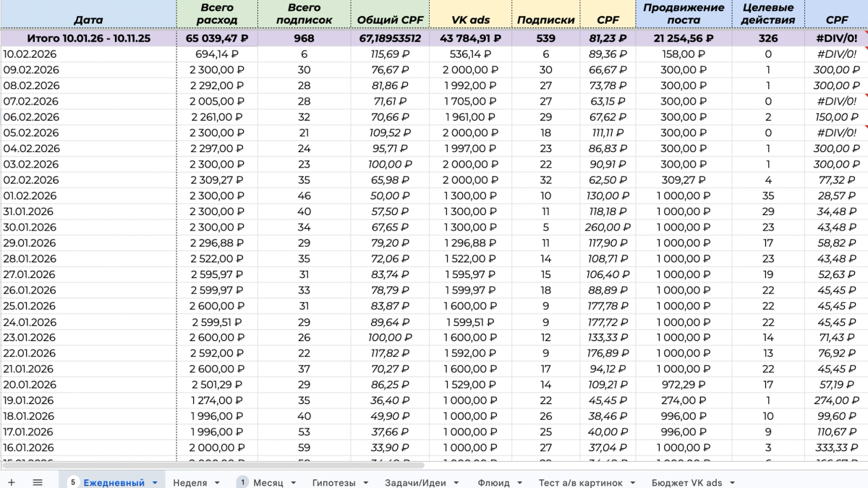
Task: Open the Неделя tab dropdown arrow
Action: [x=218, y=483]
